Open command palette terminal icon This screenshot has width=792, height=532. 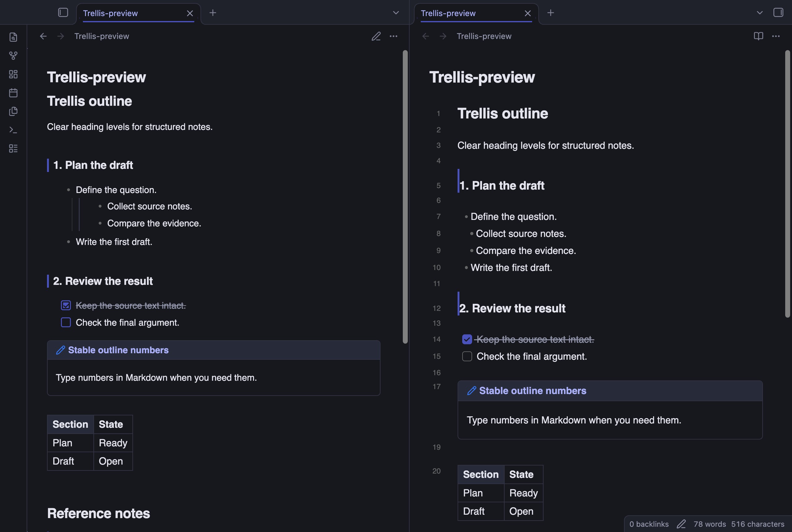[13, 130]
